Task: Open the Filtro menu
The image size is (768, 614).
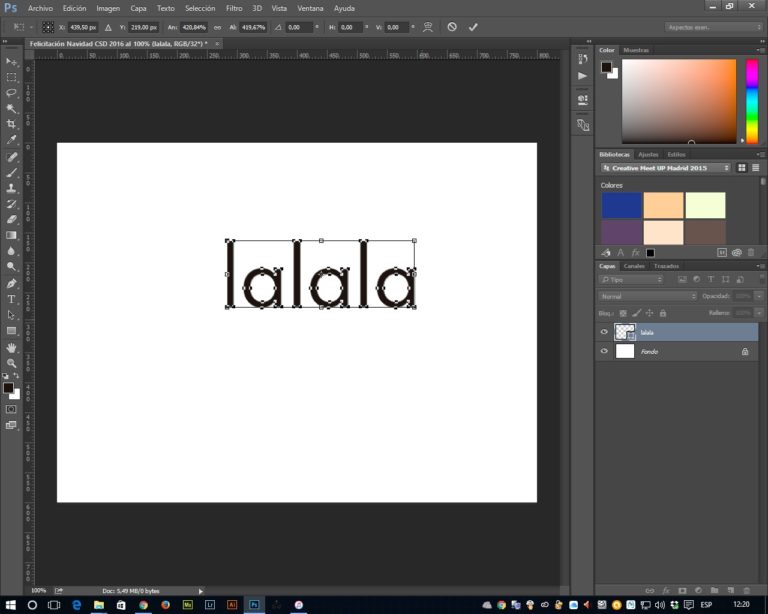Action: click(233, 8)
